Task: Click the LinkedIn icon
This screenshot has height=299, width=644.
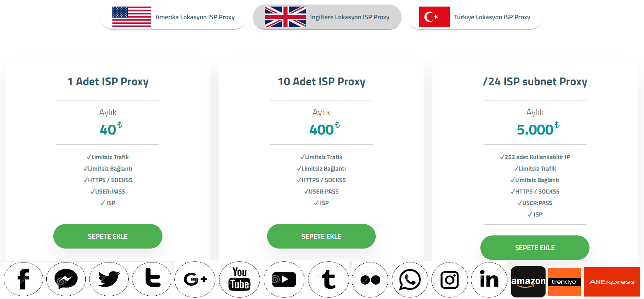Action: tap(489, 280)
